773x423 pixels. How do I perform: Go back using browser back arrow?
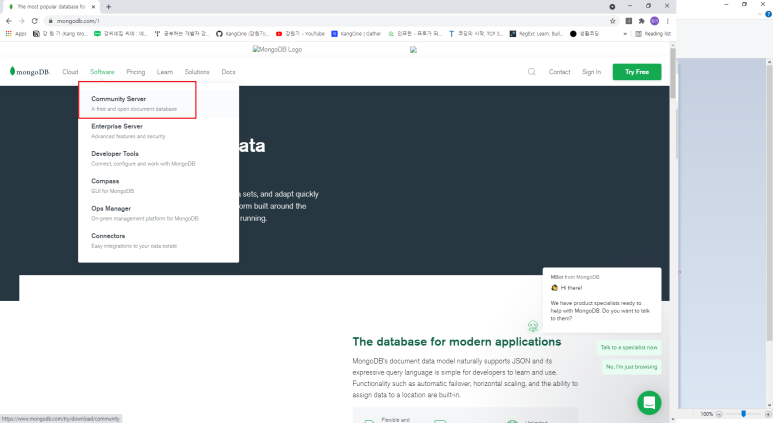[9, 21]
